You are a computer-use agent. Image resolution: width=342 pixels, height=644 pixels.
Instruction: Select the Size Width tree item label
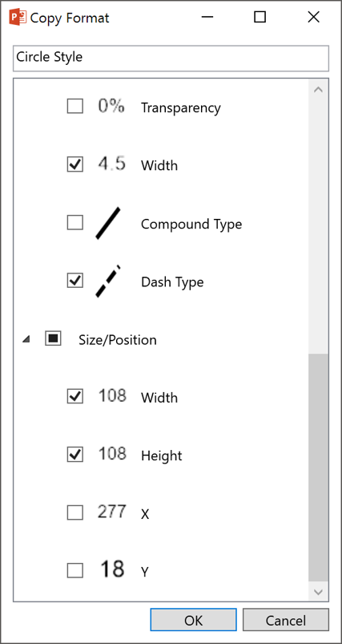click(x=159, y=398)
